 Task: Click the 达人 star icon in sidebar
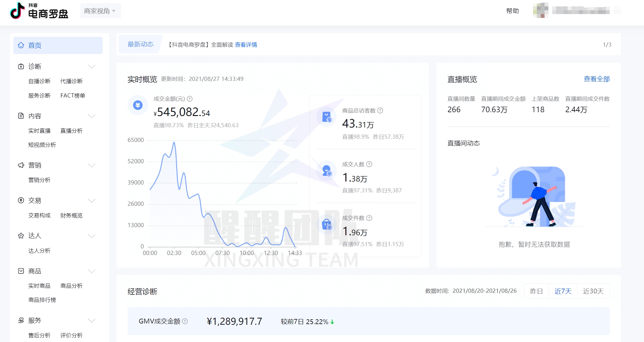(21, 236)
